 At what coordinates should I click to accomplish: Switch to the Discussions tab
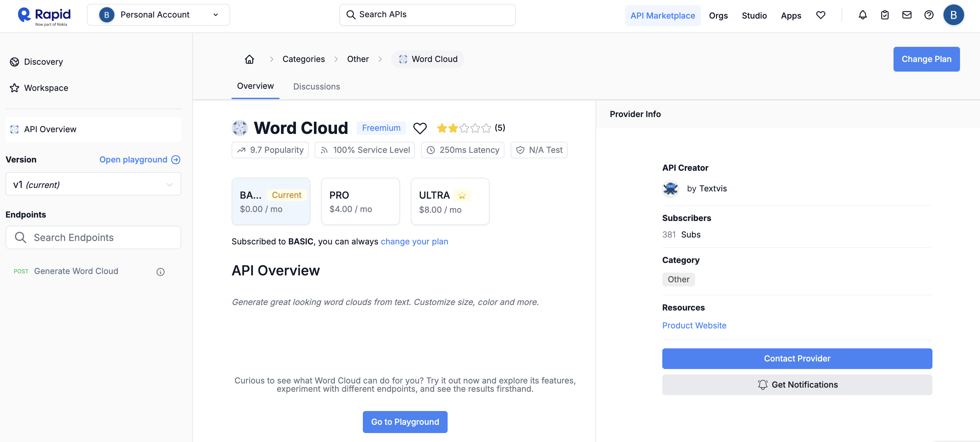(x=317, y=86)
